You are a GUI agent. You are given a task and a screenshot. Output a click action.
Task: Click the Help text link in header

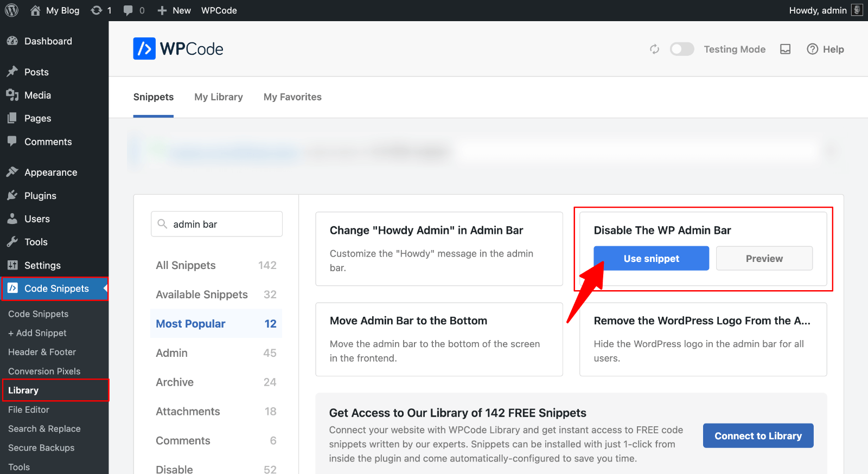(833, 49)
